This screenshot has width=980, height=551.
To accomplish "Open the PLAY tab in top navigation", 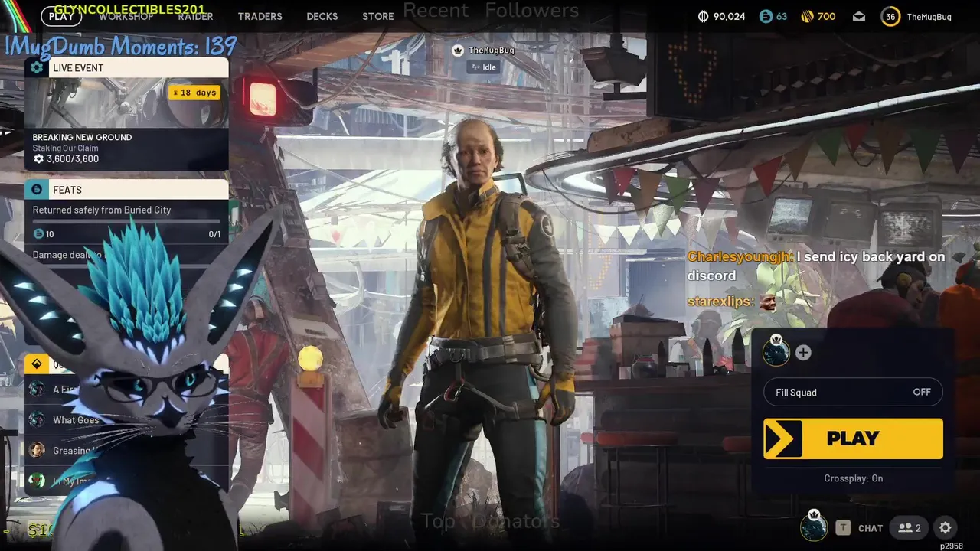I will (61, 16).
